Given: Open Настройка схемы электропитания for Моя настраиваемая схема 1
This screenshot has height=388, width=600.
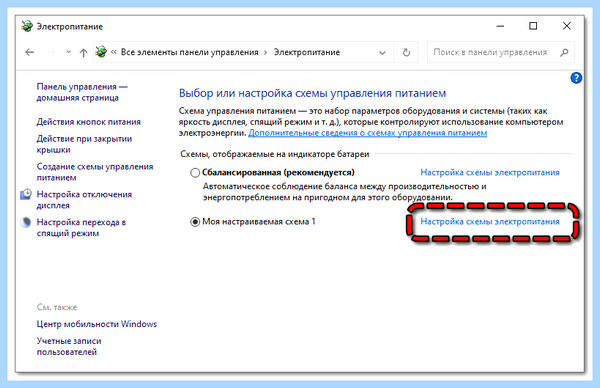Looking at the screenshot, I should click(x=490, y=222).
